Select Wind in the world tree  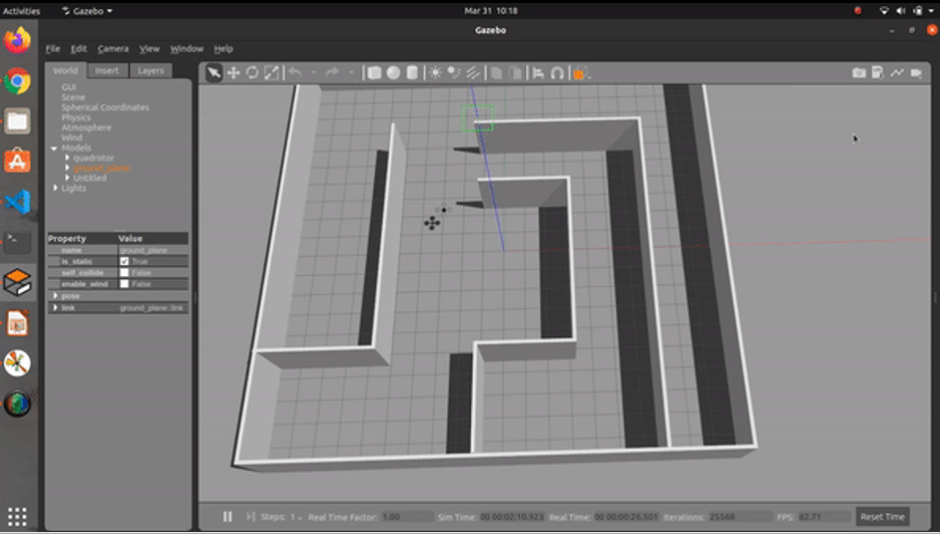71,138
